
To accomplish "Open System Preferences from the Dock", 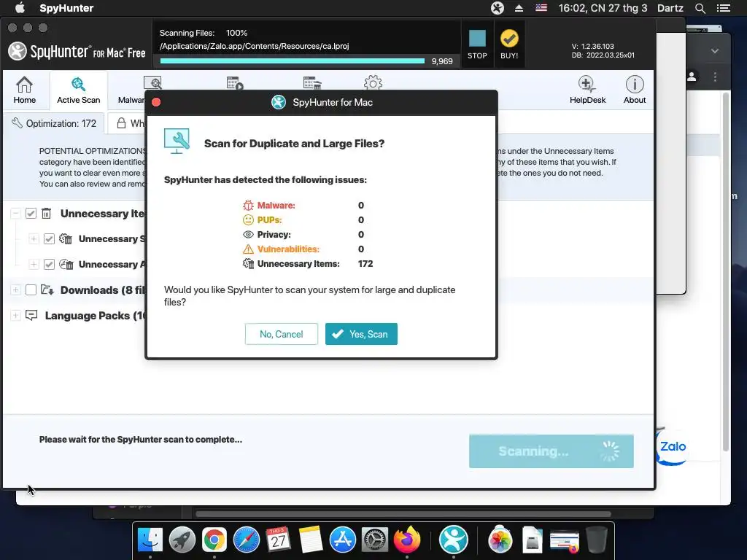I will point(375,540).
